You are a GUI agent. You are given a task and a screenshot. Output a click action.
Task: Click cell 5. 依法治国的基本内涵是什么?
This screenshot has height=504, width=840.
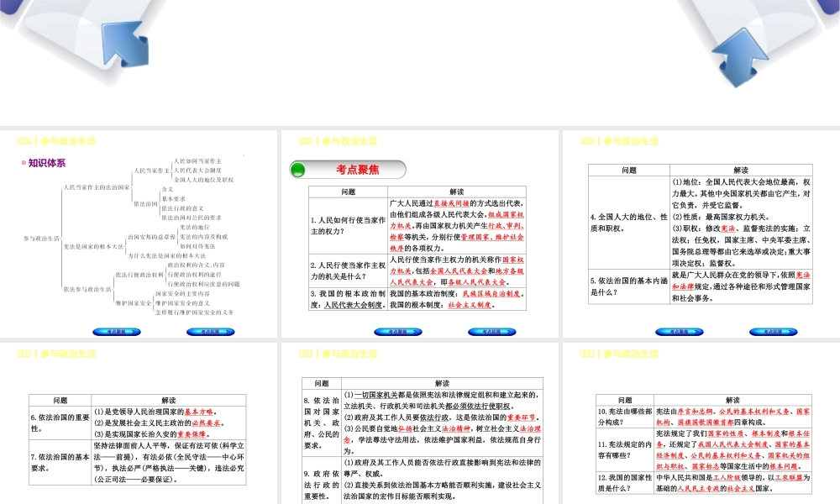629,286
